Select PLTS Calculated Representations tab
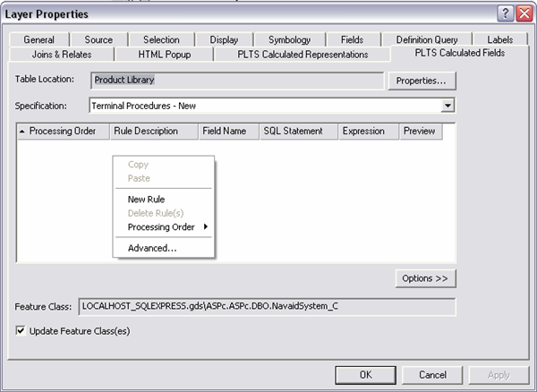 (x=303, y=54)
